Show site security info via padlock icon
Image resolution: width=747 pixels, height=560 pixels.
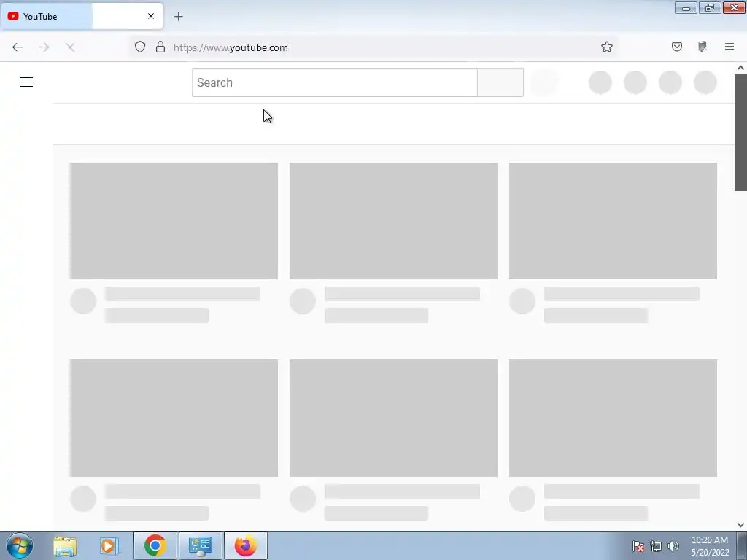[160, 47]
